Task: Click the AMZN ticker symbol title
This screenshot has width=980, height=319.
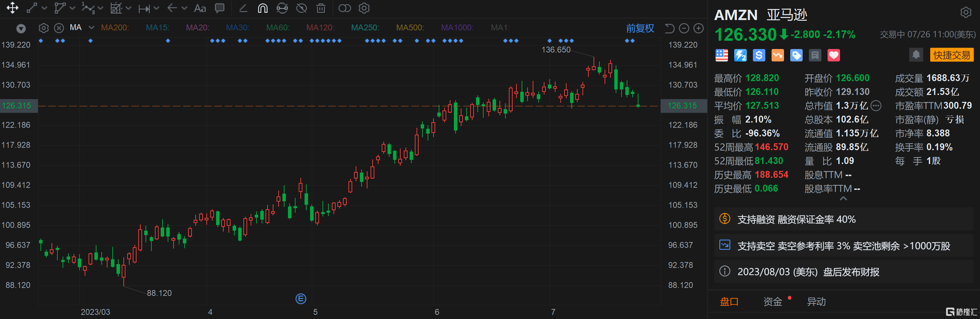Action: pos(736,15)
